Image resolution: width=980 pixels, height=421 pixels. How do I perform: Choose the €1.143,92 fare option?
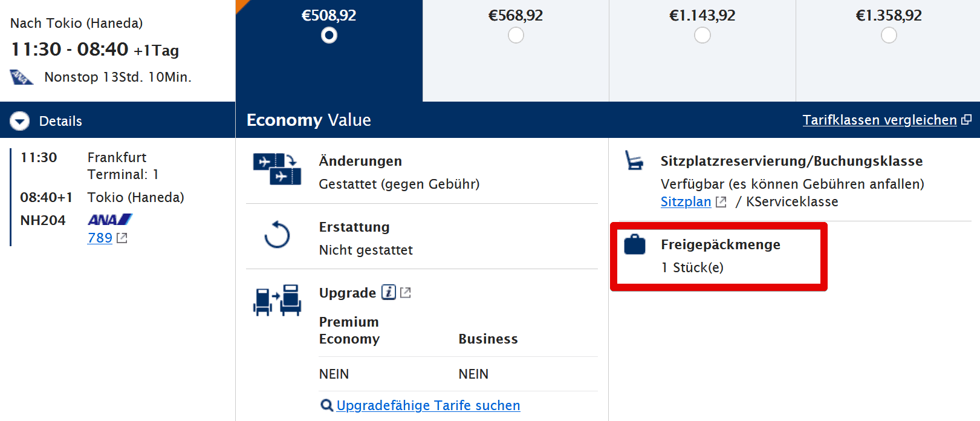702,36
